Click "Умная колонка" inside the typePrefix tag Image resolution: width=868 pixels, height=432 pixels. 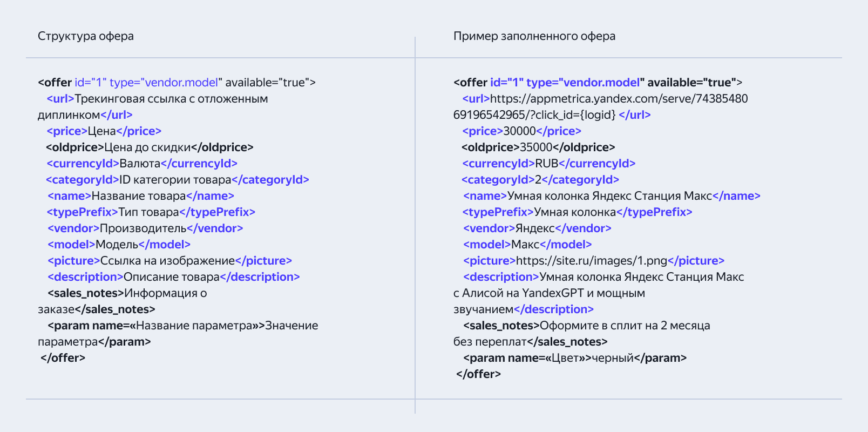[575, 212]
